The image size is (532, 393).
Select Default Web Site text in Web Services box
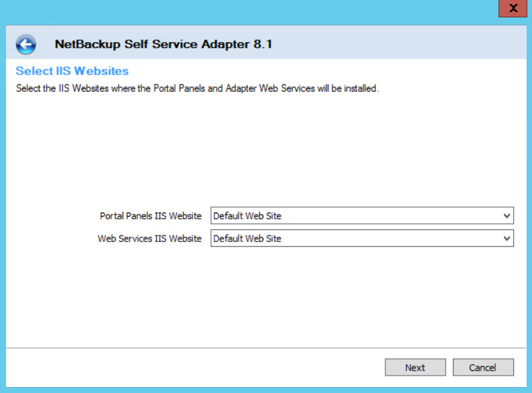[x=247, y=239]
